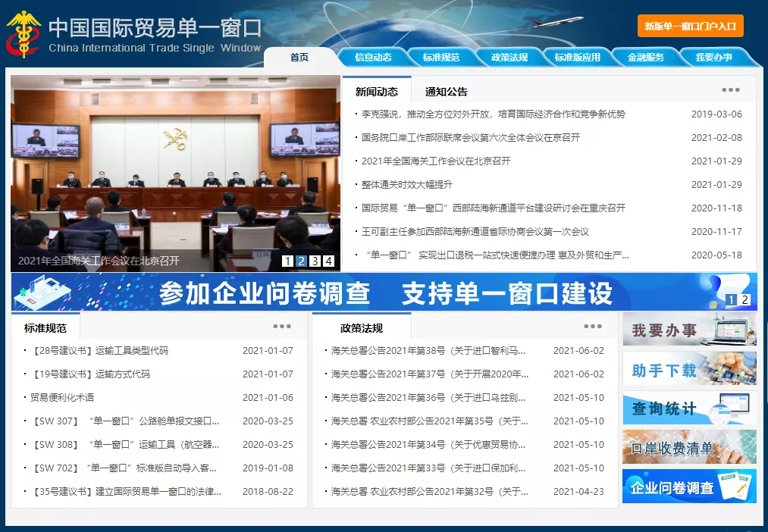The height and width of the screenshot is (532, 768).
Task: Click the 参加企业问卷调查 banner image
Action: point(379,293)
